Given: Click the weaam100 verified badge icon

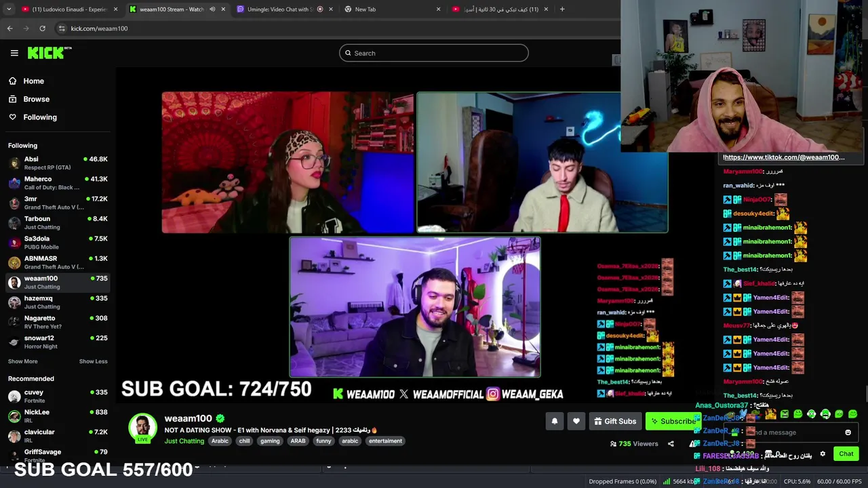Looking at the screenshot, I should pyautogui.click(x=220, y=419).
